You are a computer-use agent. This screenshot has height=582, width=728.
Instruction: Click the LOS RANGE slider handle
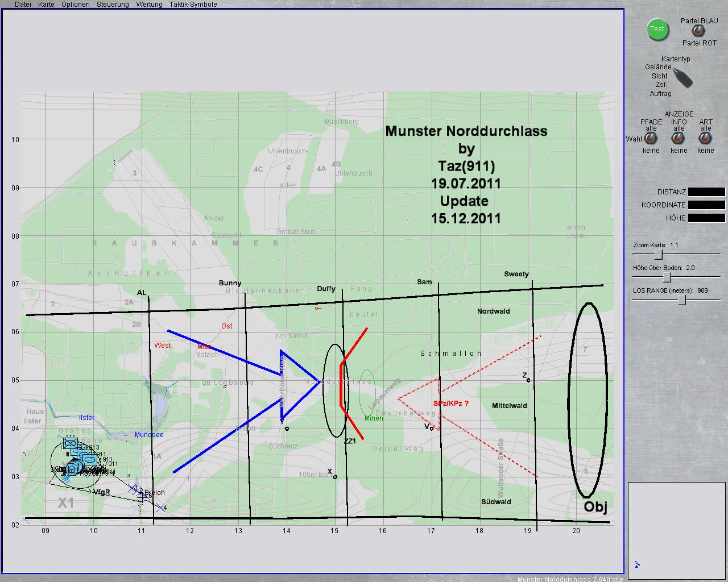tap(682, 300)
